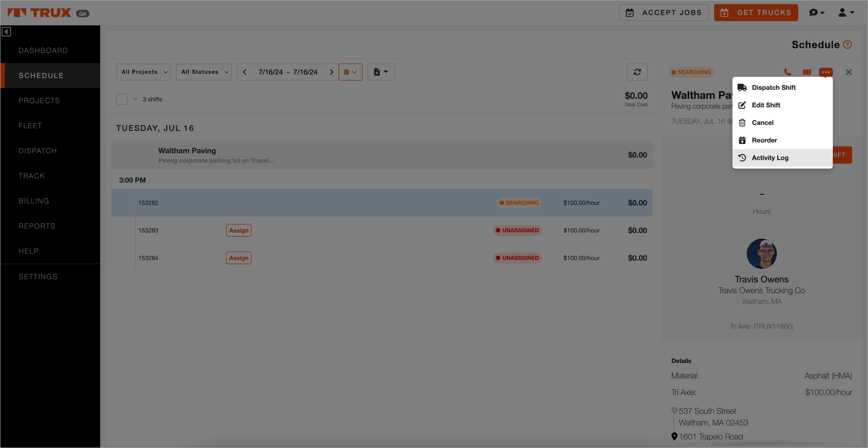Choose Cancel from the menu
Screen dimensions: 868x448
(782, 123)
